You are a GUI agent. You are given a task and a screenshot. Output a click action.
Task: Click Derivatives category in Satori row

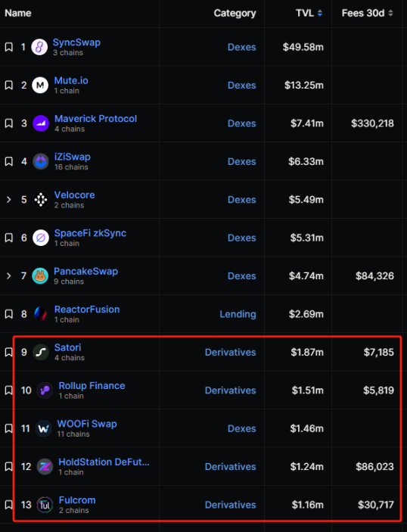(x=230, y=352)
